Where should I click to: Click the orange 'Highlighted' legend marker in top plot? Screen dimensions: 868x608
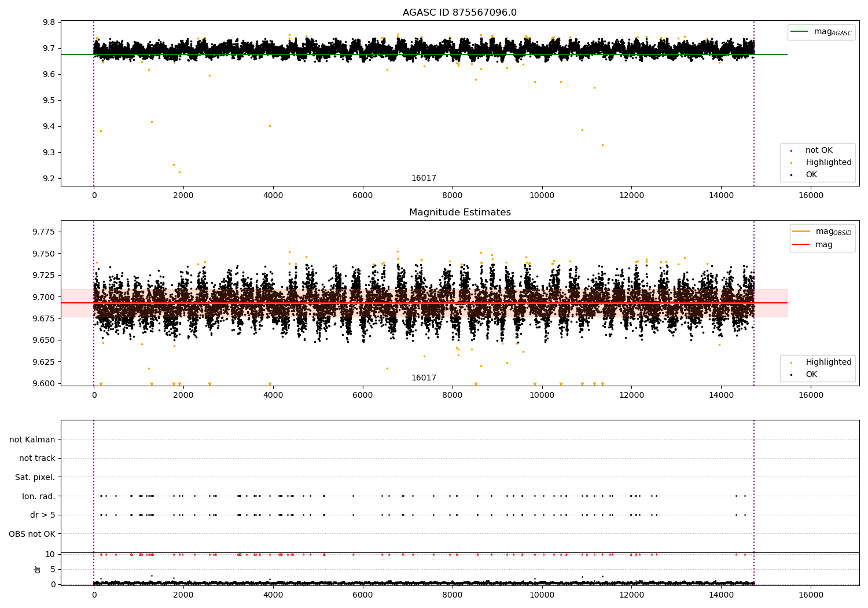tap(791, 163)
